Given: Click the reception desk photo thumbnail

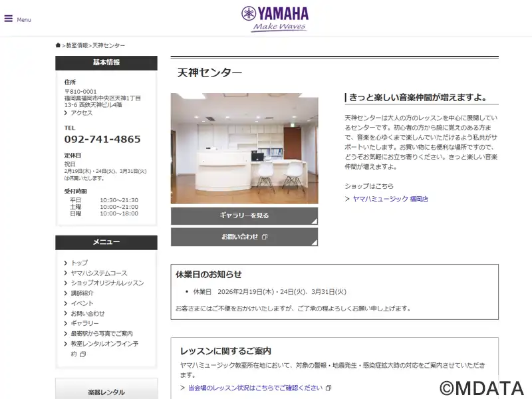Looking at the screenshot, I should point(244,148).
